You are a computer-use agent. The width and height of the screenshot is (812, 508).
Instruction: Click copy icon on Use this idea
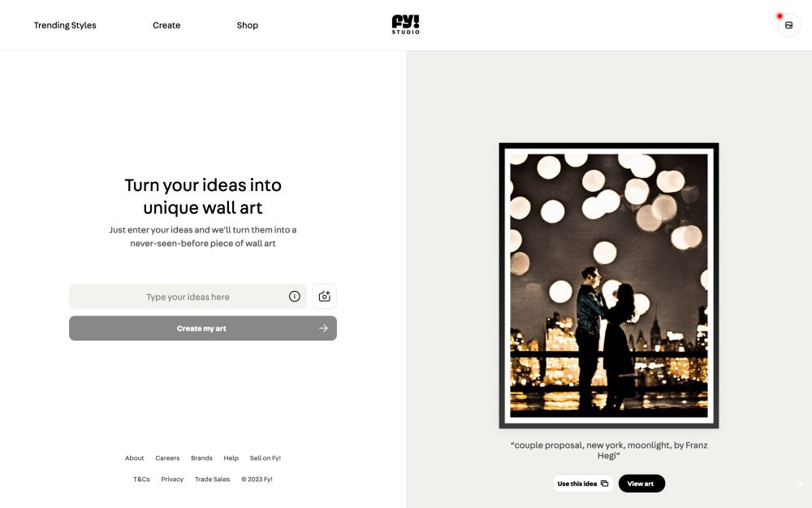pos(604,484)
